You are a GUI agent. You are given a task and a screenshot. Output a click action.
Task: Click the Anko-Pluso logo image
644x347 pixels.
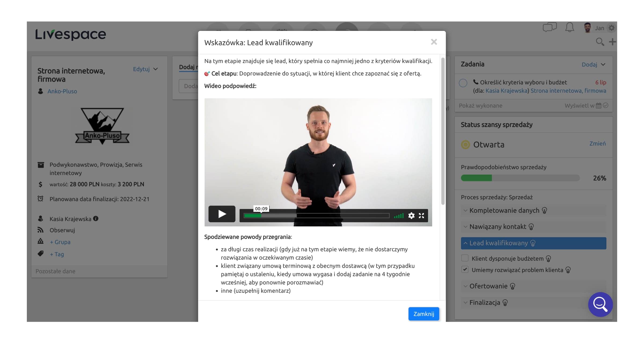(102, 126)
